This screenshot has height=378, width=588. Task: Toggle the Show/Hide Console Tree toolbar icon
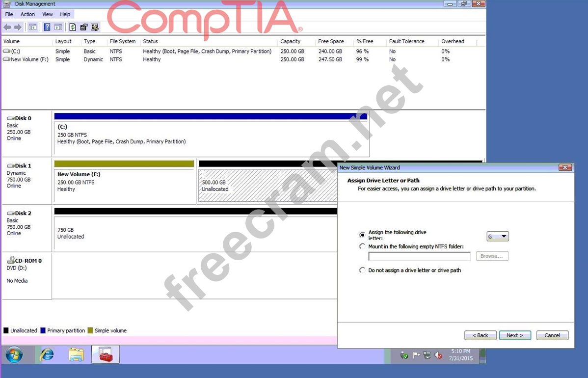tap(32, 27)
